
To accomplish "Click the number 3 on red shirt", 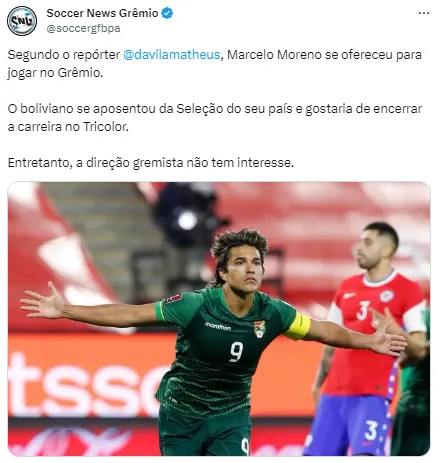I will [363, 310].
